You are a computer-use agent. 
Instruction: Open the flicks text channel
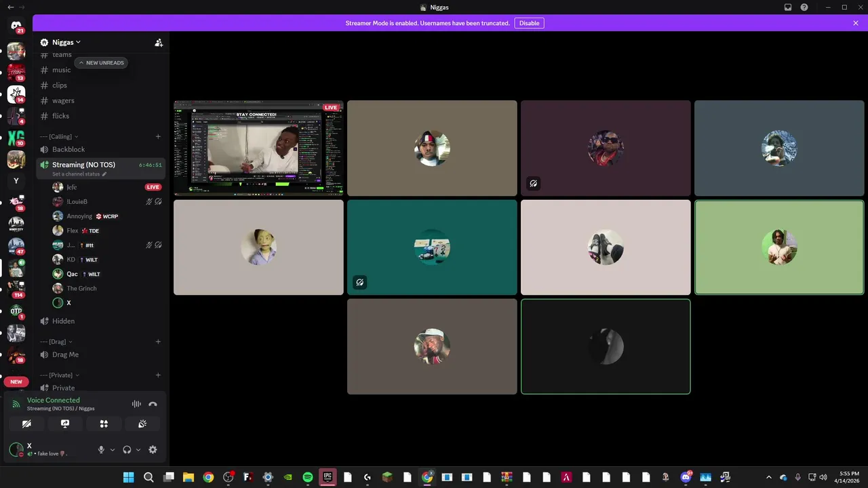pos(100,116)
